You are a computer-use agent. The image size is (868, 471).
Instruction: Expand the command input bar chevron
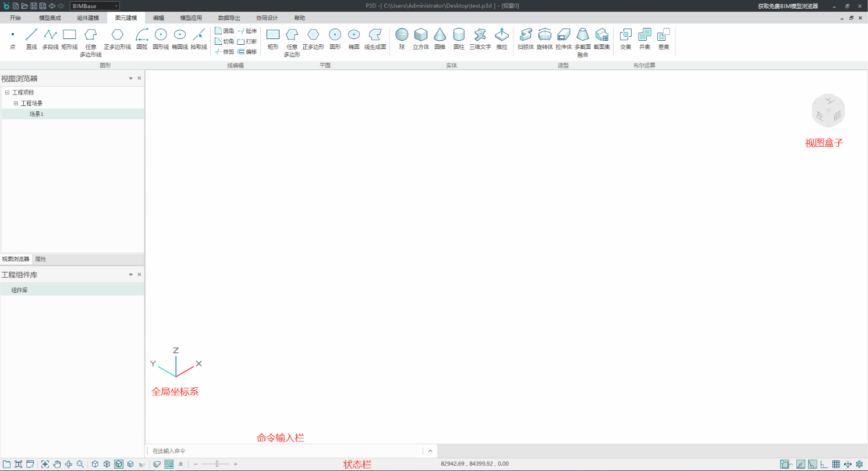click(x=430, y=451)
